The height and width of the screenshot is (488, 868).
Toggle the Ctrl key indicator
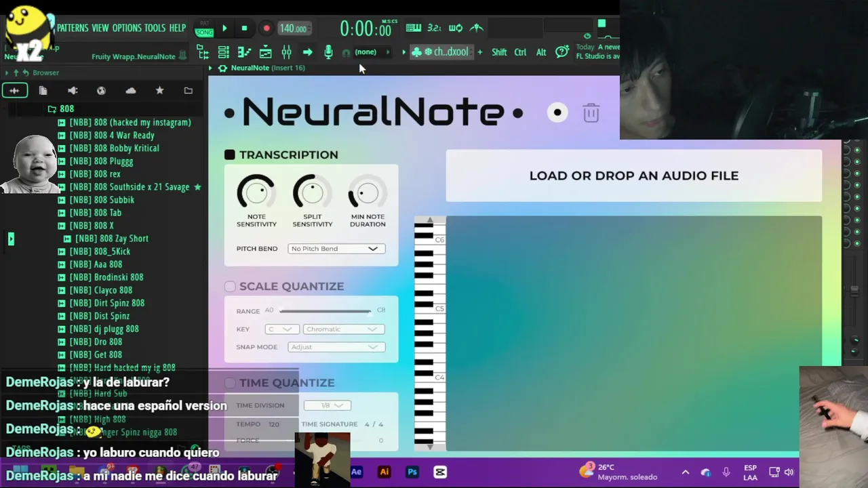click(x=520, y=52)
